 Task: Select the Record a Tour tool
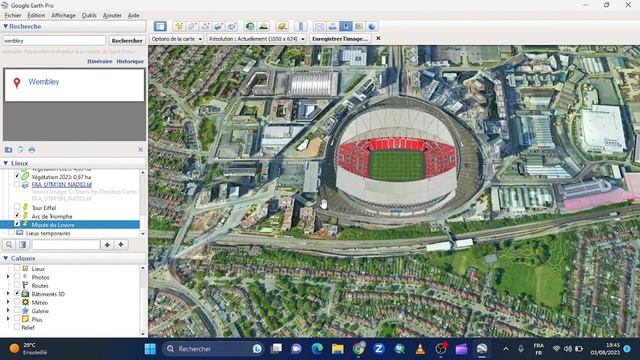coord(232,26)
